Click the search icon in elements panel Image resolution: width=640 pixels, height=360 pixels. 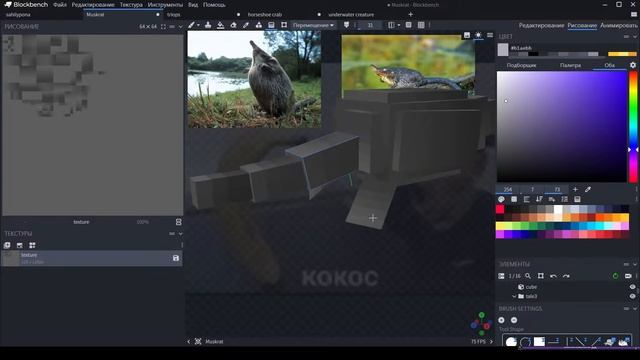click(x=528, y=276)
